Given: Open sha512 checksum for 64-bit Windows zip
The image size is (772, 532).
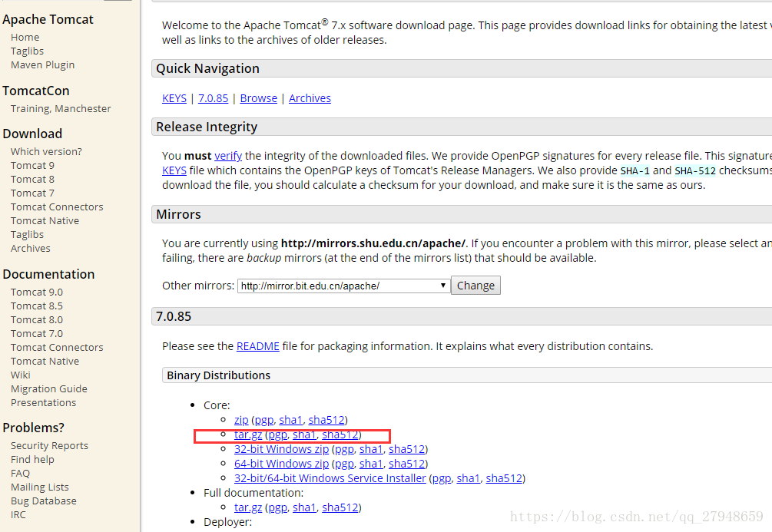Looking at the screenshot, I should (406, 464).
